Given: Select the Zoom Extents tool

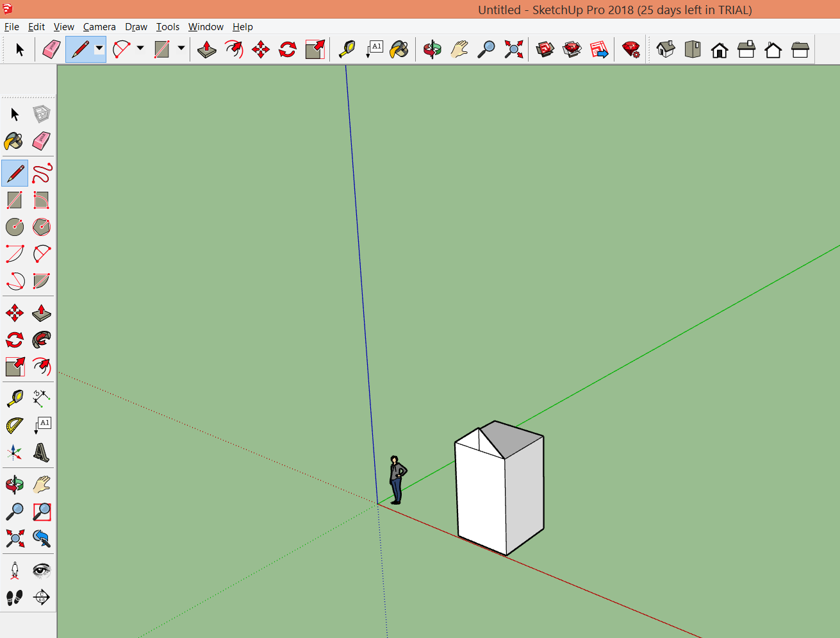Looking at the screenshot, I should 14,538.
